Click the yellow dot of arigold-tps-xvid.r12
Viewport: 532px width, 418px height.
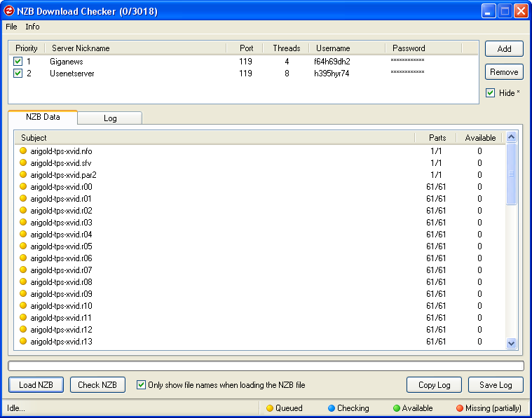[23, 329]
